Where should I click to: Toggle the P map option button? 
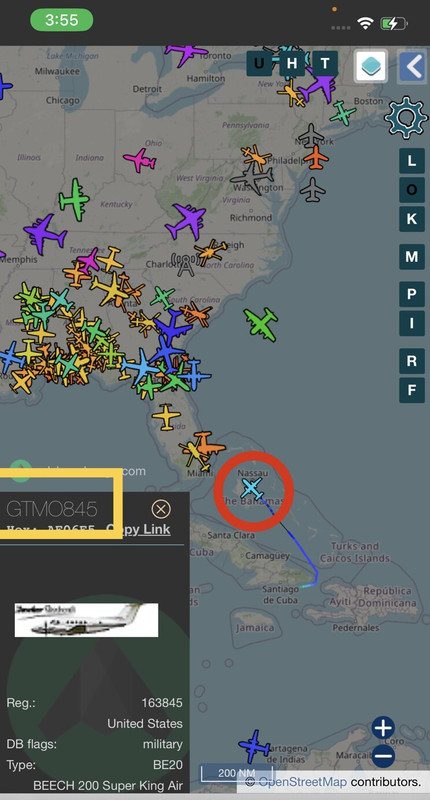412,294
